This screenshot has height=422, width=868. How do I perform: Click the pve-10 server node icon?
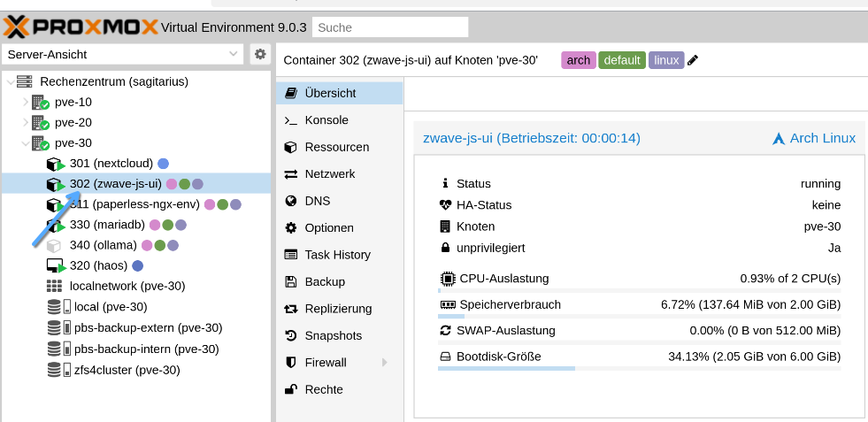point(40,103)
